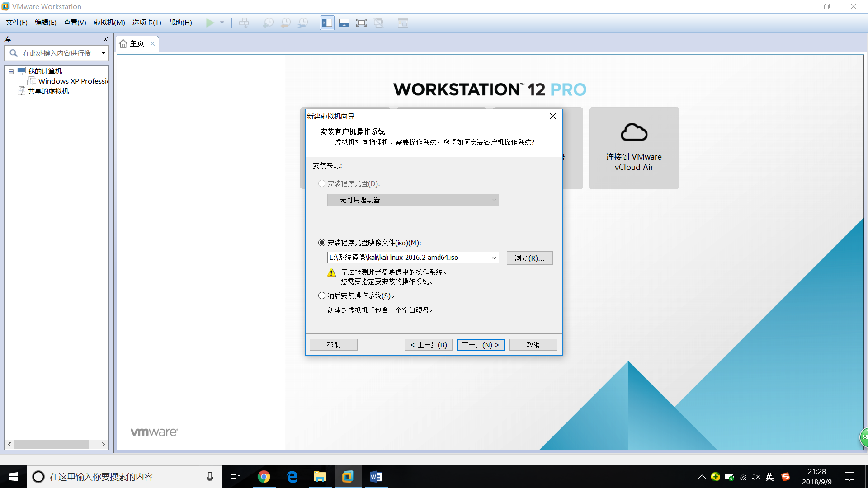Image resolution: width=868 pixels, height=488 pixels.
Task: Open the 虚拟机(M) menu
Action: 109,23
